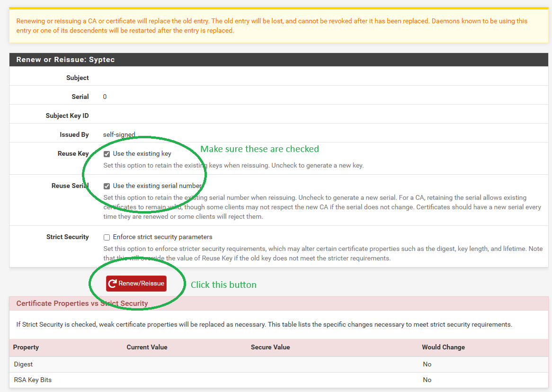Image resolution: width=552 pixels, height=392 pixels.
Task: Click the Renew/Reissue button
Action: tap(136, 284)
